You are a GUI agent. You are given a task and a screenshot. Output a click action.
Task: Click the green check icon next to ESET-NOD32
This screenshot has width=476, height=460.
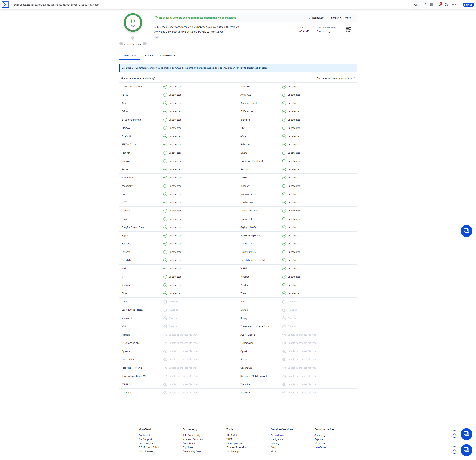point(165,144)
